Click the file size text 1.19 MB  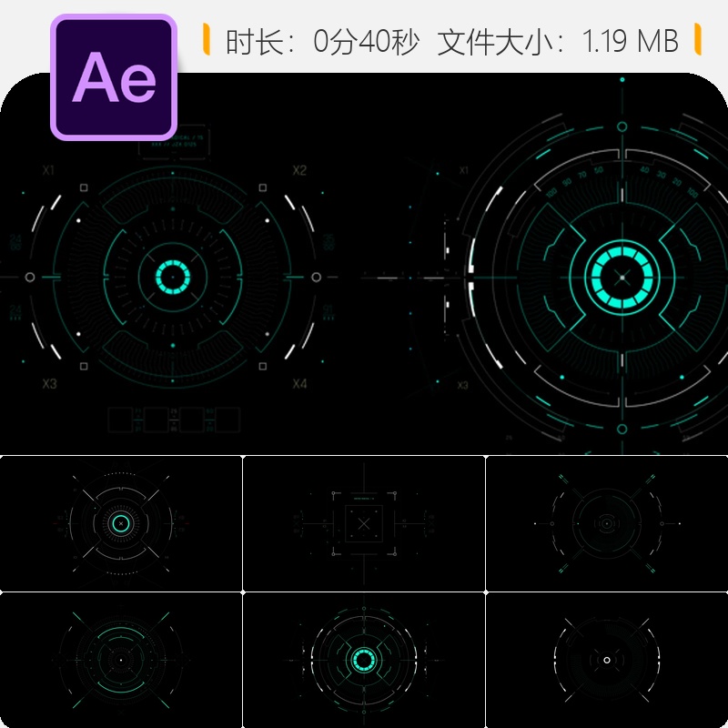(630, 41)
